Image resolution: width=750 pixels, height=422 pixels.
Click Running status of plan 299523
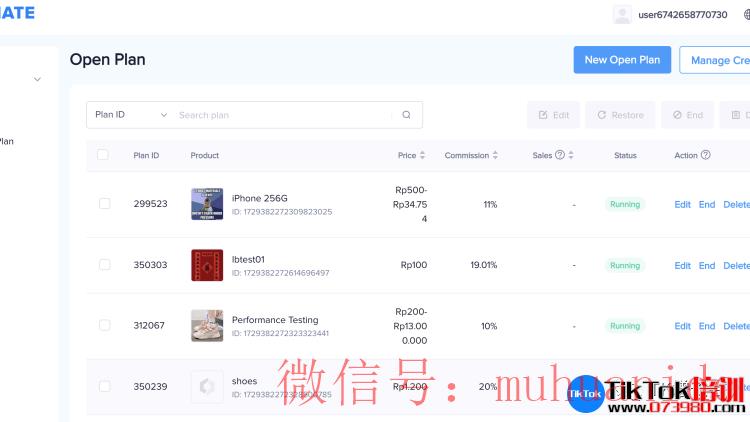pos(625,204)
